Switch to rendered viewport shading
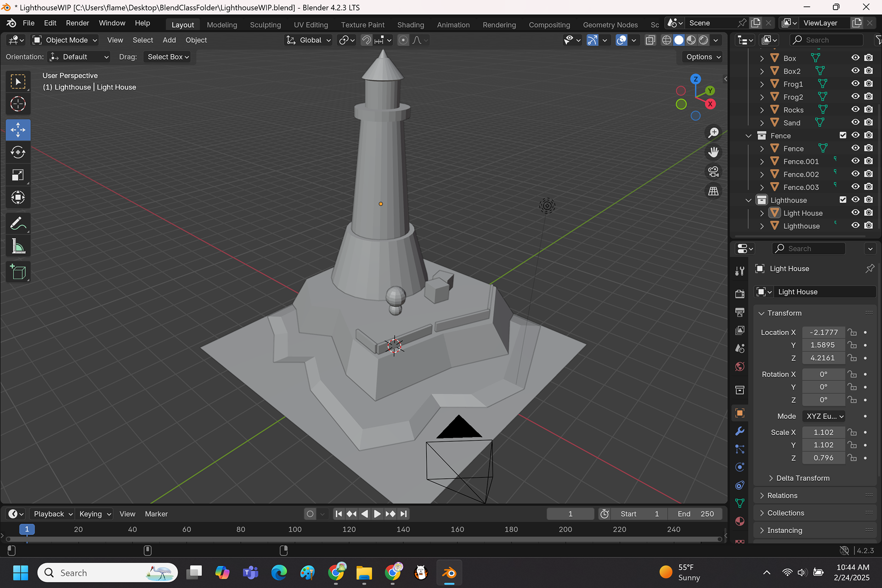882x588 pixels. click(x=703, y=40)
